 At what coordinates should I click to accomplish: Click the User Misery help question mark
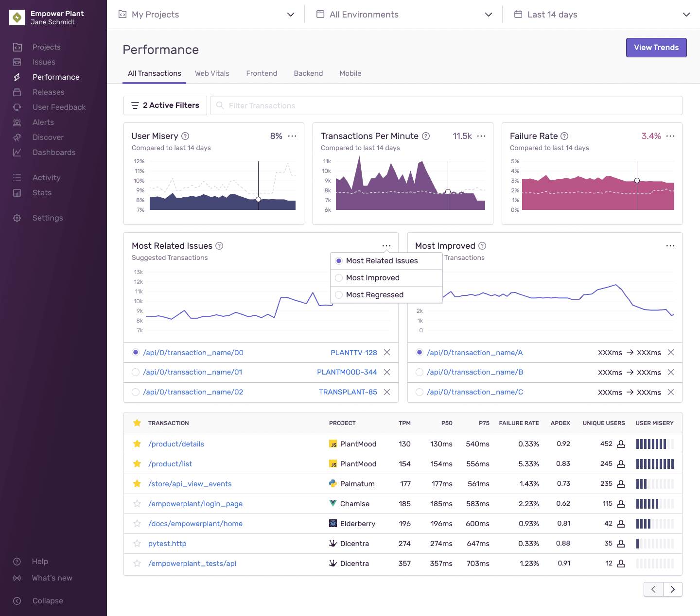click(186, 136)
